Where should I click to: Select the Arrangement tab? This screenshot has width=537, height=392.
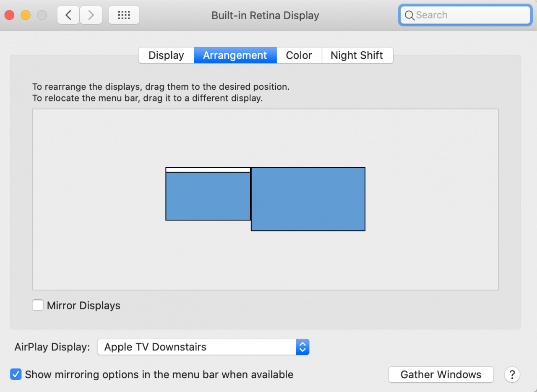[235, 55]
